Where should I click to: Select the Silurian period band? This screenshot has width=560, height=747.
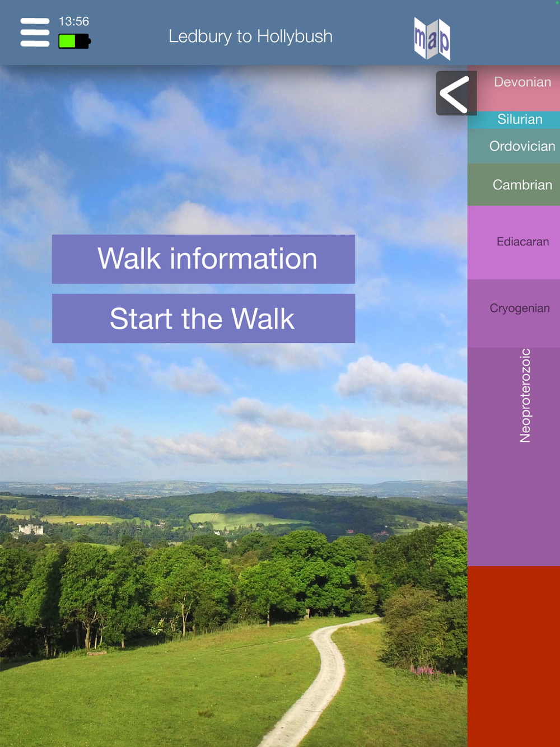pos(514,120)
